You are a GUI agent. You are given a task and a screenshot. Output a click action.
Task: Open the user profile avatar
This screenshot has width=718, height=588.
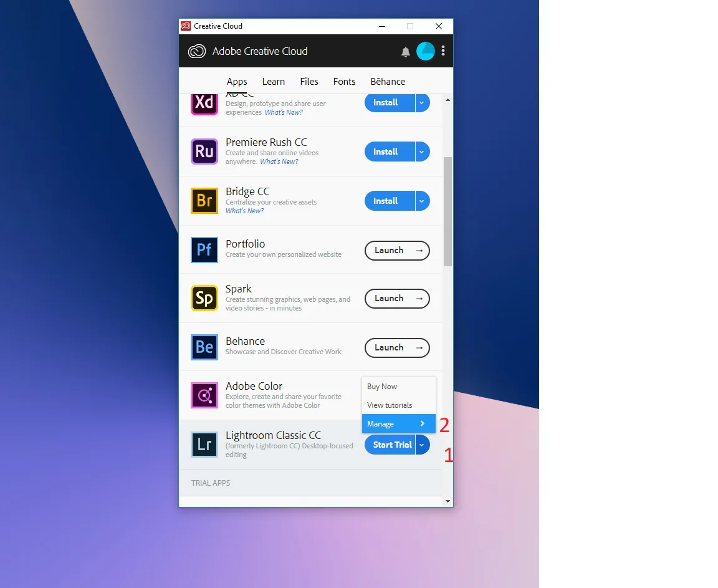(426, 51)
